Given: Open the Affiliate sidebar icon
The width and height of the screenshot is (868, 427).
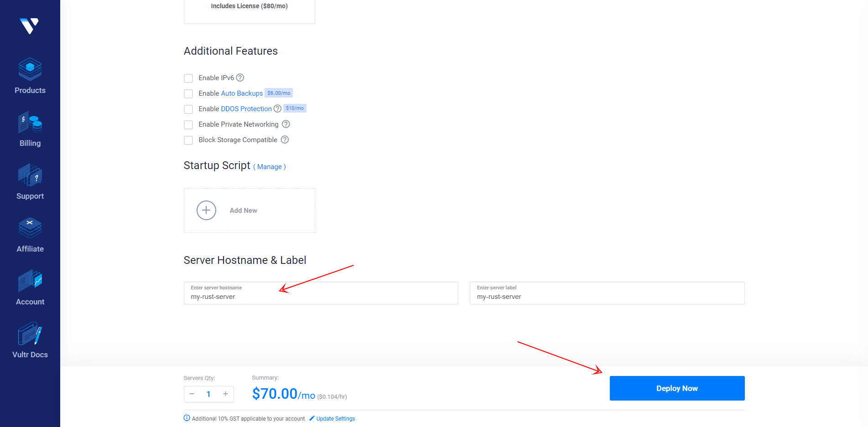Looking at the screenshot, I should click(30, 228).
